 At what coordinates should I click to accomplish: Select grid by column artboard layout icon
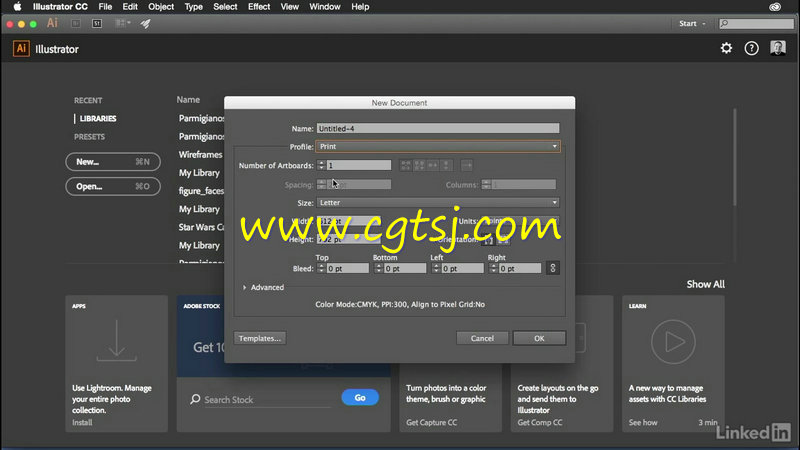point(419,165)
